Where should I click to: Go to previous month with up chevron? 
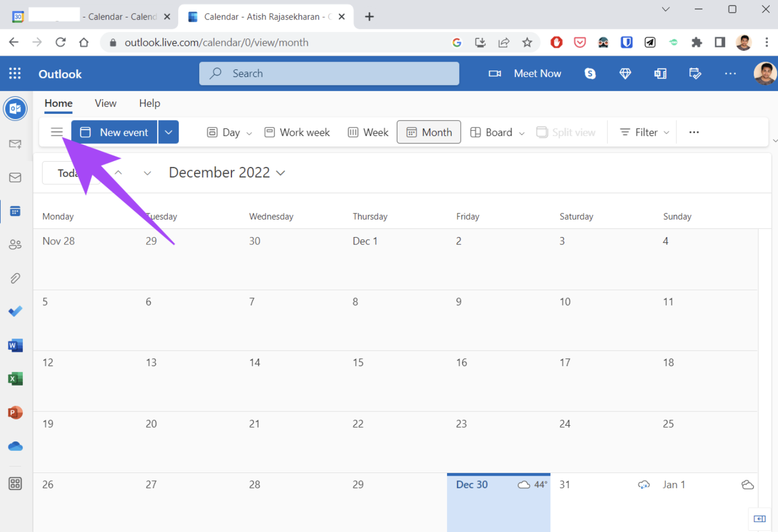pos(118,172)
